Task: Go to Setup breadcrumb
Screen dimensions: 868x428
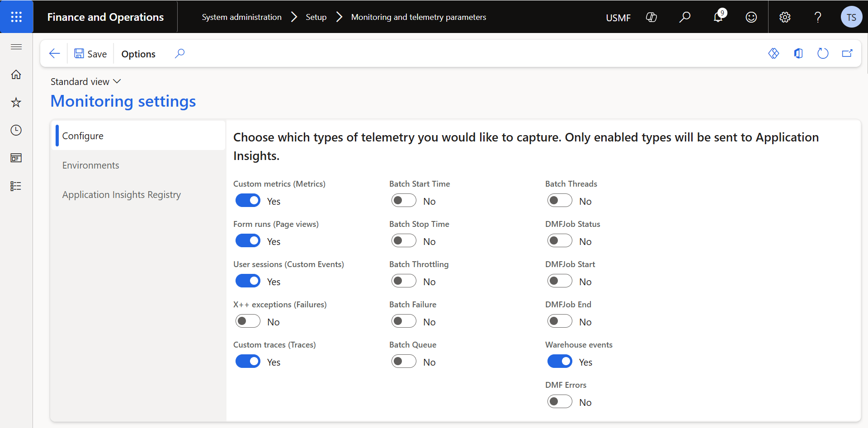Action: 316,17
